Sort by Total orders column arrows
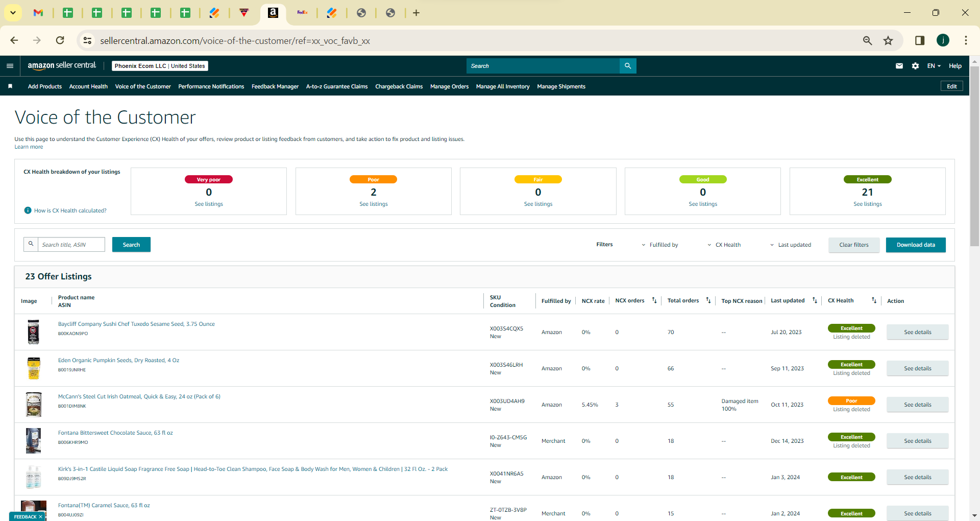 coord(708,300)
